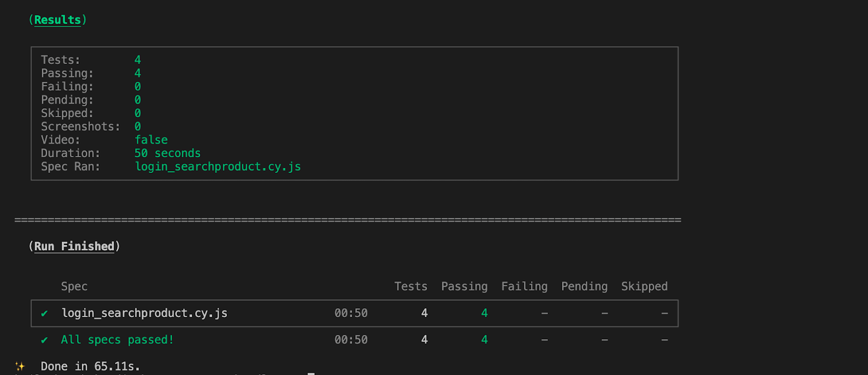
Task: Click the Screenshots value 0
Action: click(x=138, y=127)
